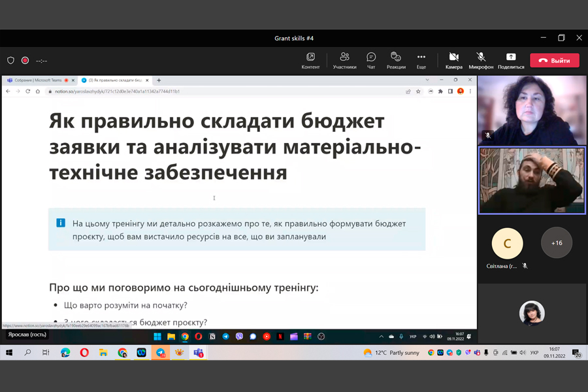This screenshot has width=588, height=392.
Task: Show the Участники participants list
Action: (x=344, y=61)
